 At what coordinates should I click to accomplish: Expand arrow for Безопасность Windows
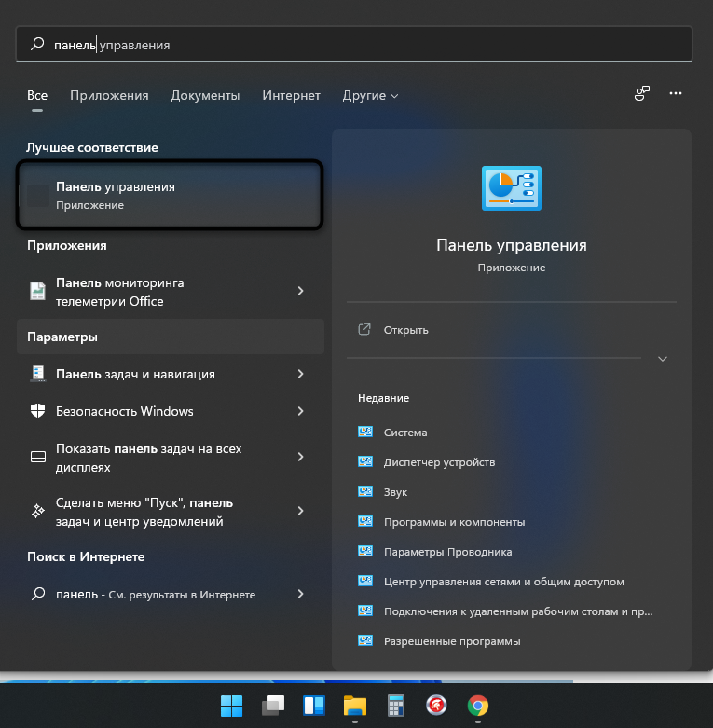coord(300,411)
